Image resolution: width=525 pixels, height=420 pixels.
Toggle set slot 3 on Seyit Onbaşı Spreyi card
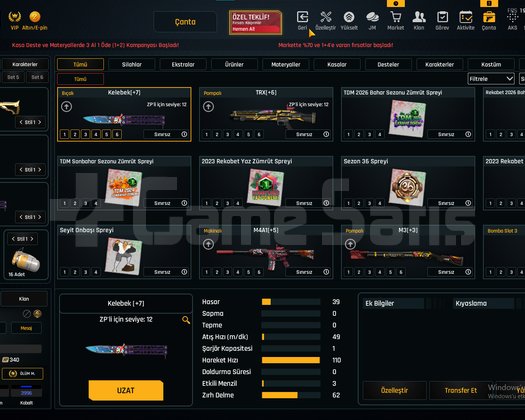85,272
